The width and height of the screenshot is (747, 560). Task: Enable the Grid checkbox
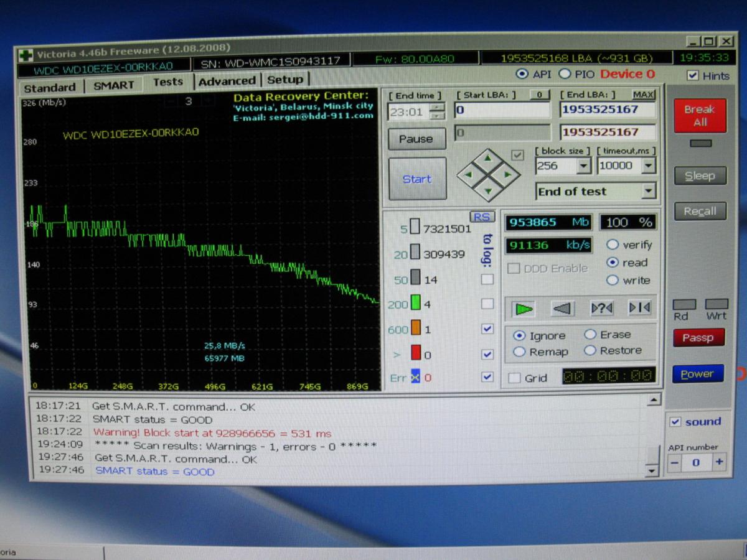515,378
